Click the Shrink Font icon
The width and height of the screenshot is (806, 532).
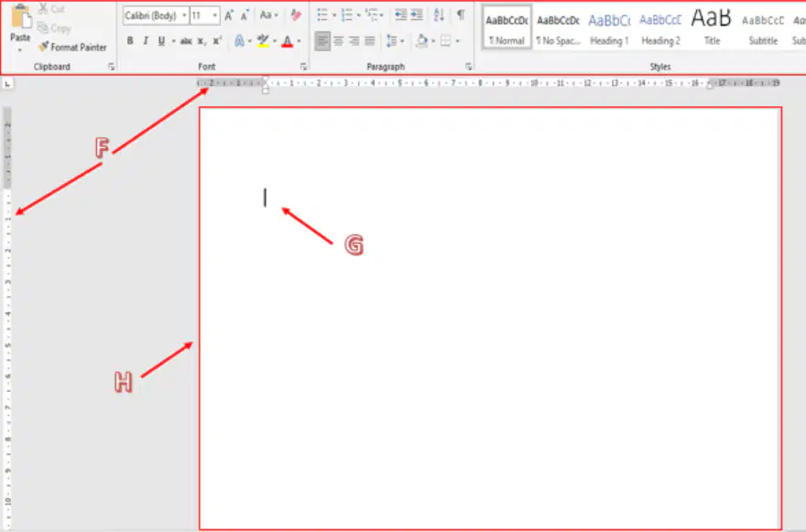click(245, 16)
